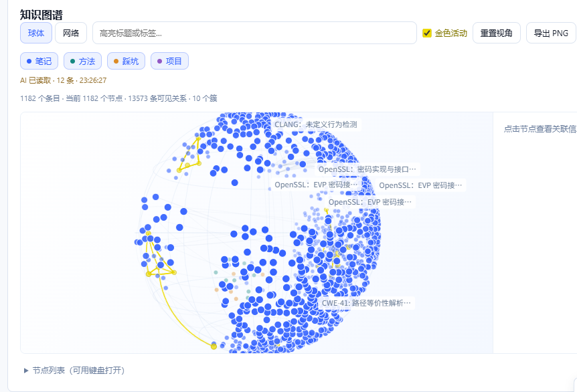This screenshot has width=577, height=392.
Task: Toggle the 项目 category filter chip
Action: coord(169,61)
